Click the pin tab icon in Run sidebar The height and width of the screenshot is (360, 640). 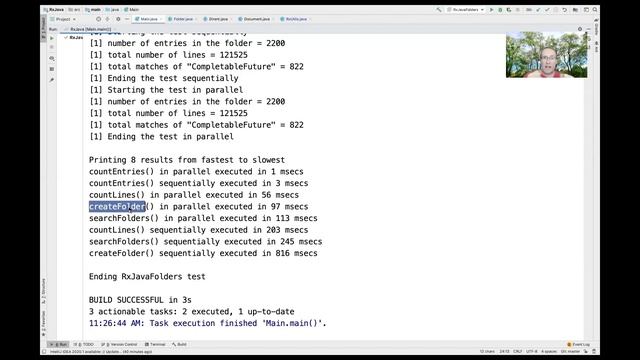(x=52, y=80)
